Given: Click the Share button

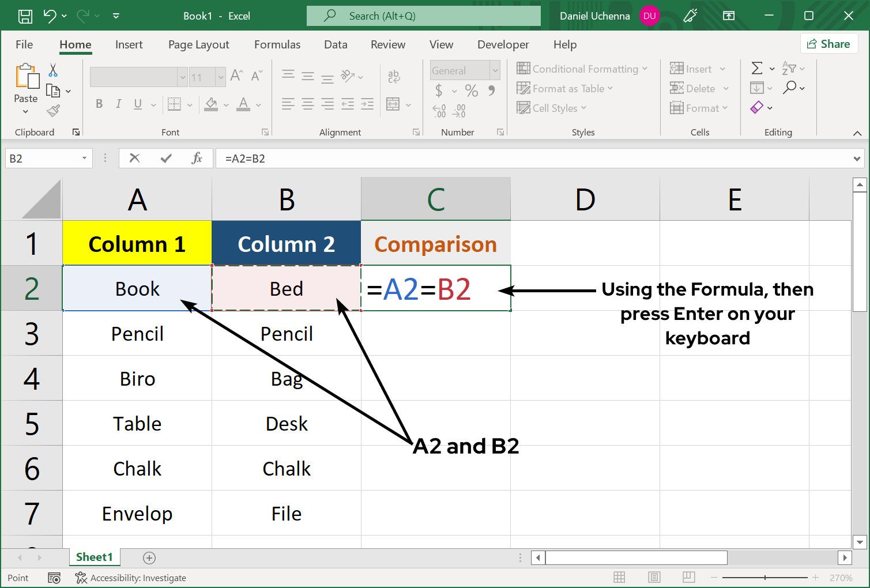Looking at the screenshot, I should 828,44.
